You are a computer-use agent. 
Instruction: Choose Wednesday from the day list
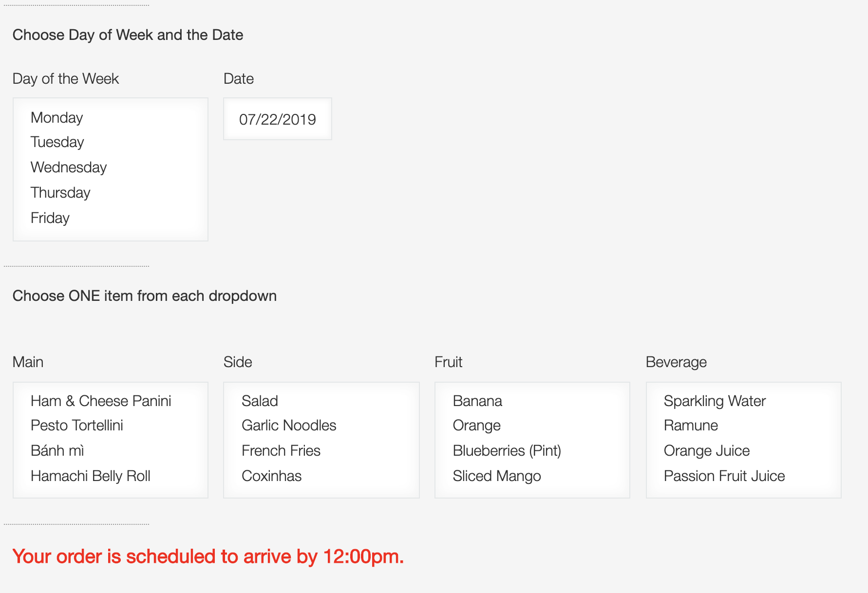coord(69,167)
